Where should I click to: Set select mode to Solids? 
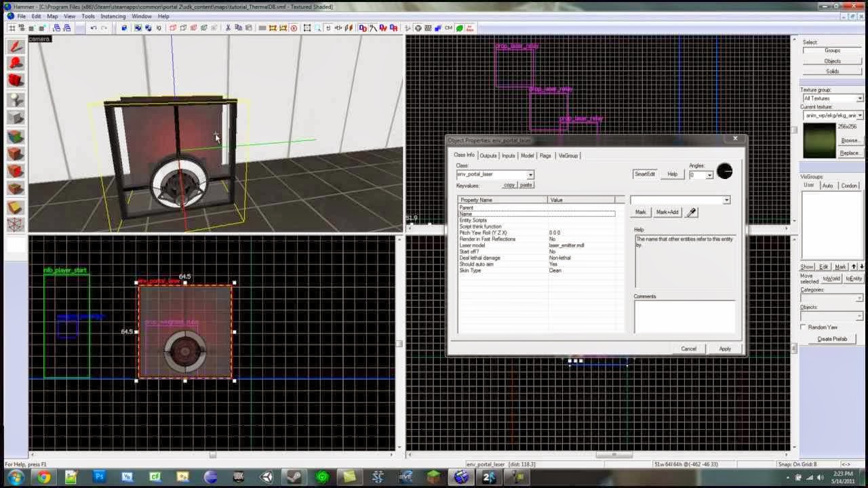point(832,71)
